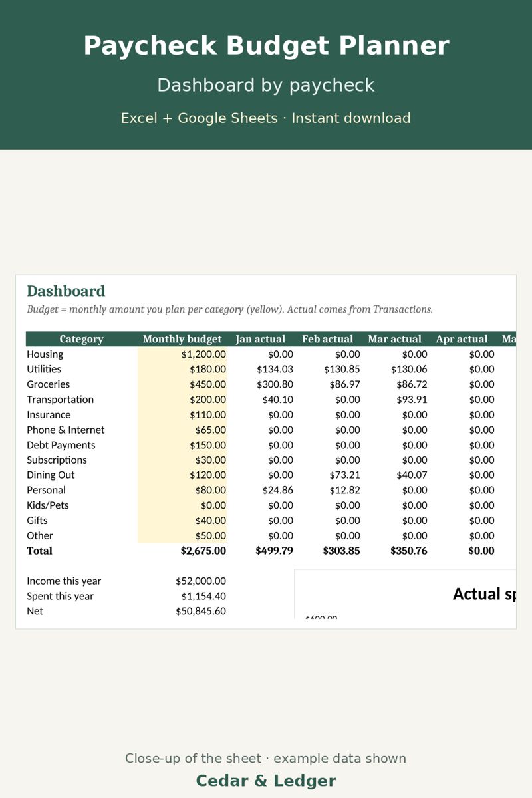Screen dimensions: 532x798
Task: Click the bold Total row label
Action: tap(39, 551)
